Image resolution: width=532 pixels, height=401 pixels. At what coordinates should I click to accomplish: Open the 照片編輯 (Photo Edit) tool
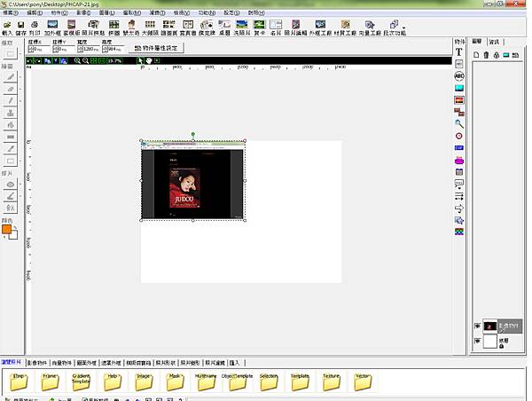[296, 28]
